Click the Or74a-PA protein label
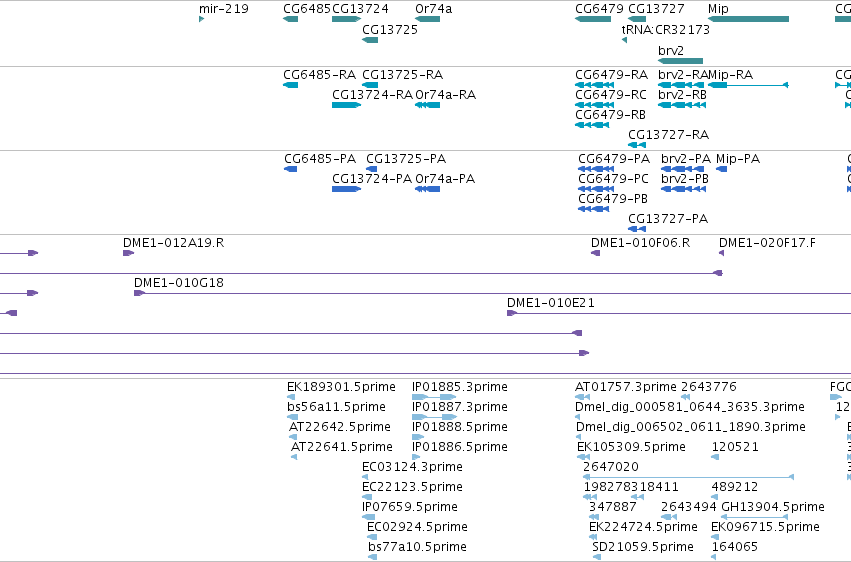The height and width of the screenshot is (562, 851). tap(445, 178)
